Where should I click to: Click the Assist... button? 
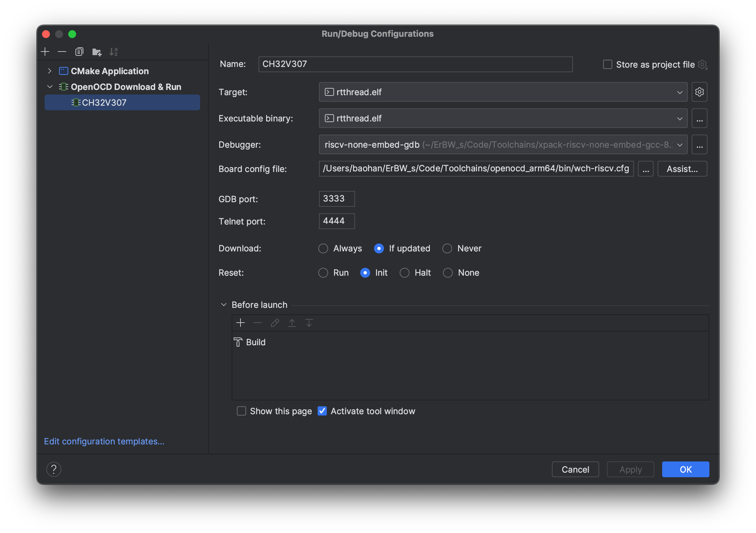click(x=682, y=169)
